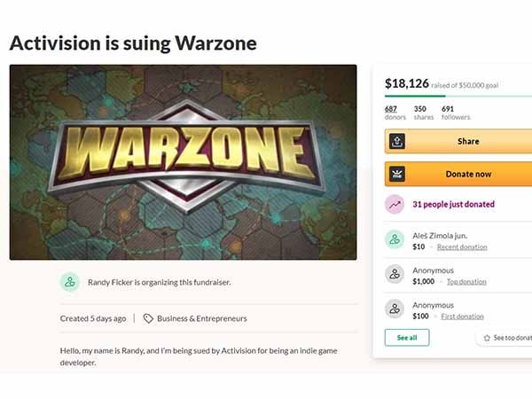The height and width of the screenshot is (399, 532).
Task: Open the See top donations button
Action: [x=506, y=338]
